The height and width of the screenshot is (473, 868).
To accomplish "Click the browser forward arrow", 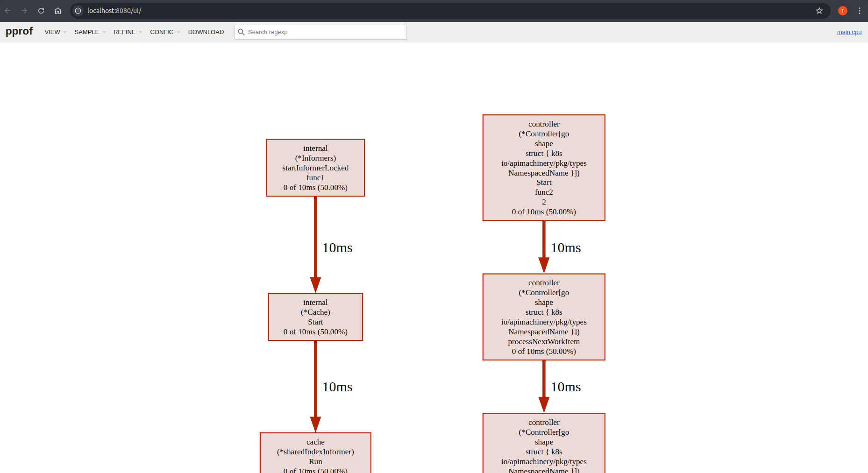I will pyautogui.click(x=24, y=10).
